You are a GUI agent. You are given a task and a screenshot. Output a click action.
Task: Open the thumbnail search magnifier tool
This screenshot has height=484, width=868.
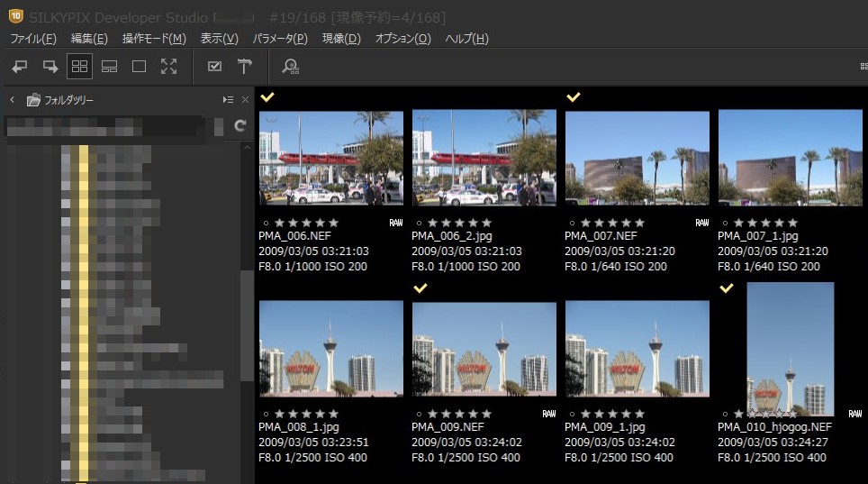tap(290, 67)
